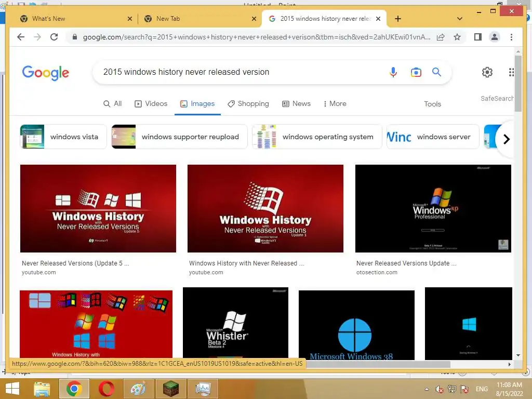Image resolution: width=532 pixels, height=399 pixels.
Task: Open Microsoft Windows 38 thumbnail
Action: pyautogui.click(x=356, y=325)
